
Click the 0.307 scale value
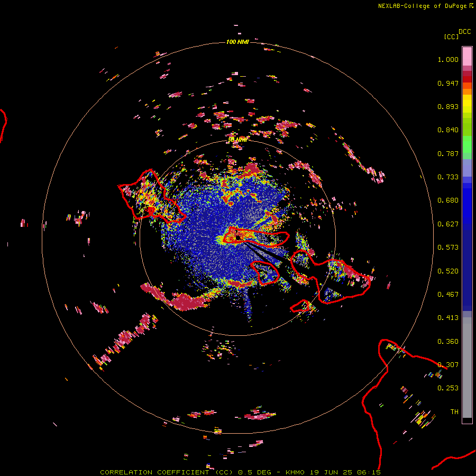click(x=448, y=365)
